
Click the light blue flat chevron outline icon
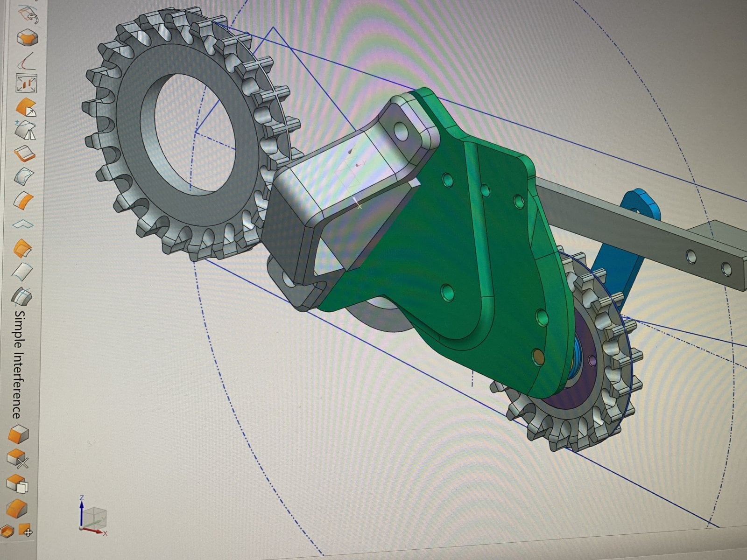23,224
